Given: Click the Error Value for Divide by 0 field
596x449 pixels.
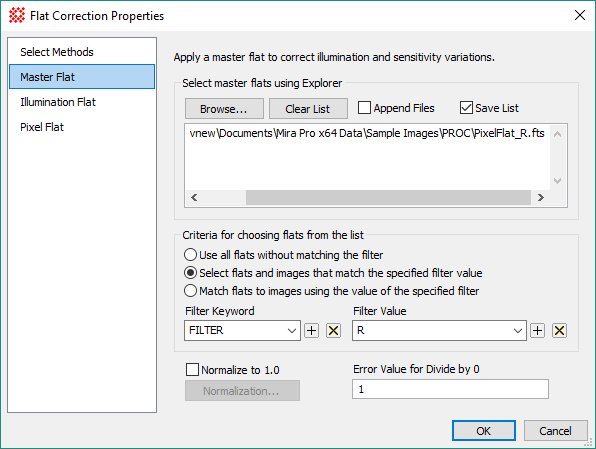Looking at the screenshot, I should [x=450, y=389].
